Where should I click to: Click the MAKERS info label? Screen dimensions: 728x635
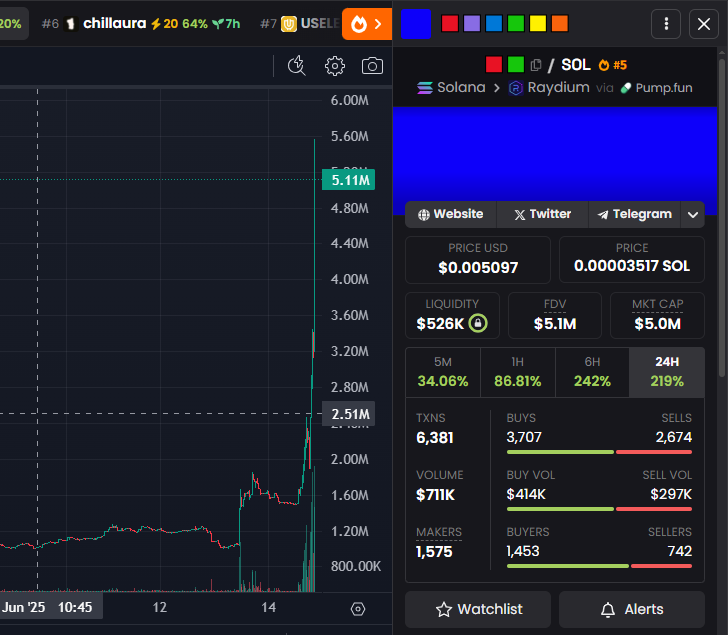[439, 532]
